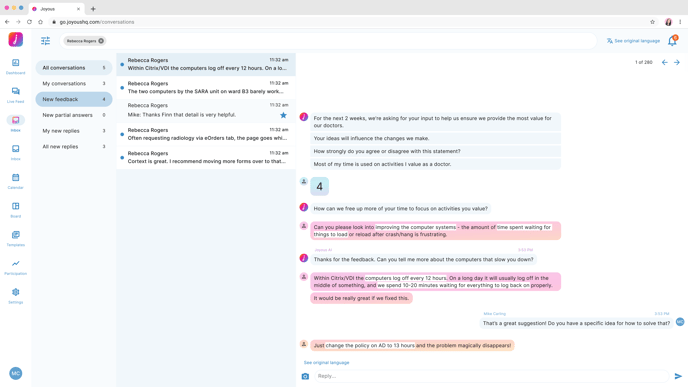Click in the Reply input field
Viewport: 688px width, 387px height.
pyautogui.click(x=491, y=376)
